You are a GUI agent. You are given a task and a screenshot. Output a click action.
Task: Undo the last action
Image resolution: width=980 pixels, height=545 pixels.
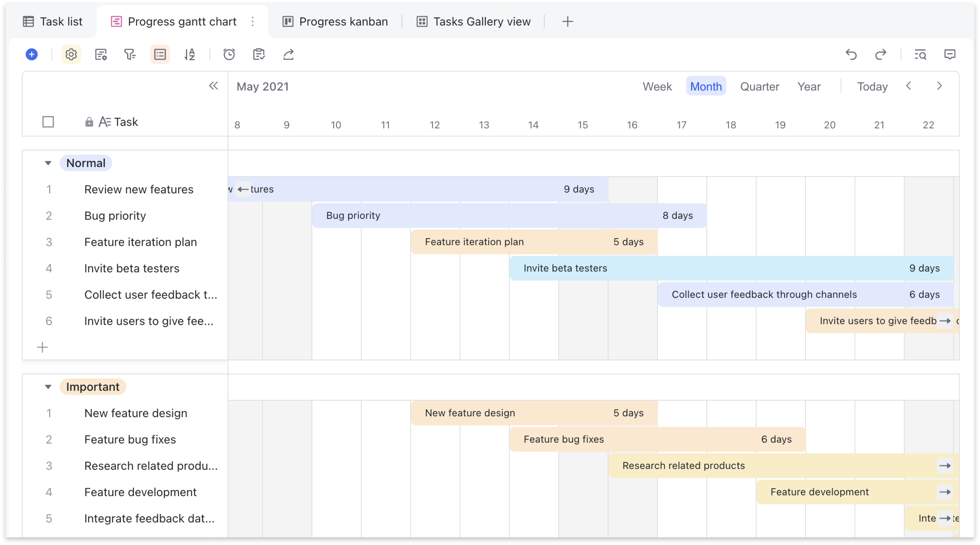coord(851,54)
